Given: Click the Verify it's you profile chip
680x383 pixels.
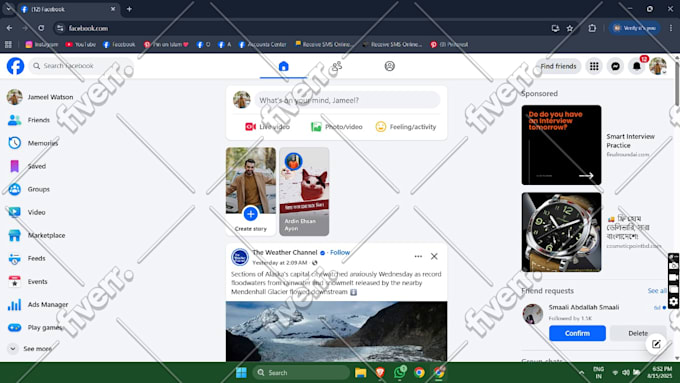Looking at the screenshot, I should tap(635, 28).
